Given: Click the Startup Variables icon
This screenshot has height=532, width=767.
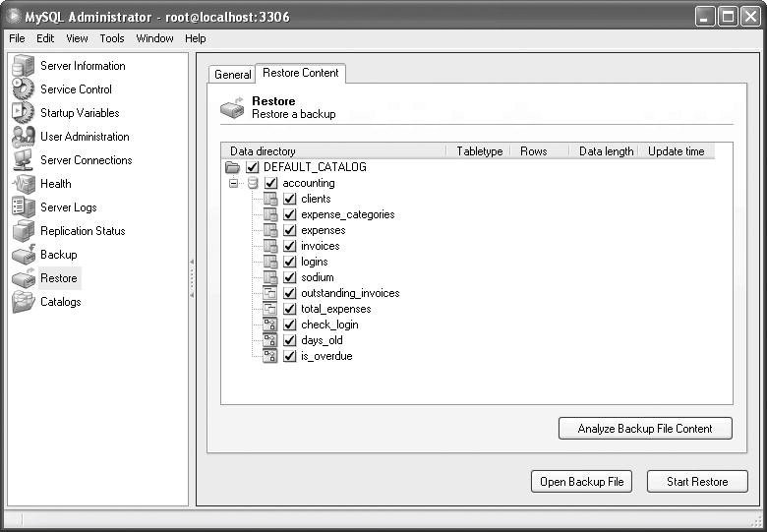Looking at the screenshot, I should [23, 113].
